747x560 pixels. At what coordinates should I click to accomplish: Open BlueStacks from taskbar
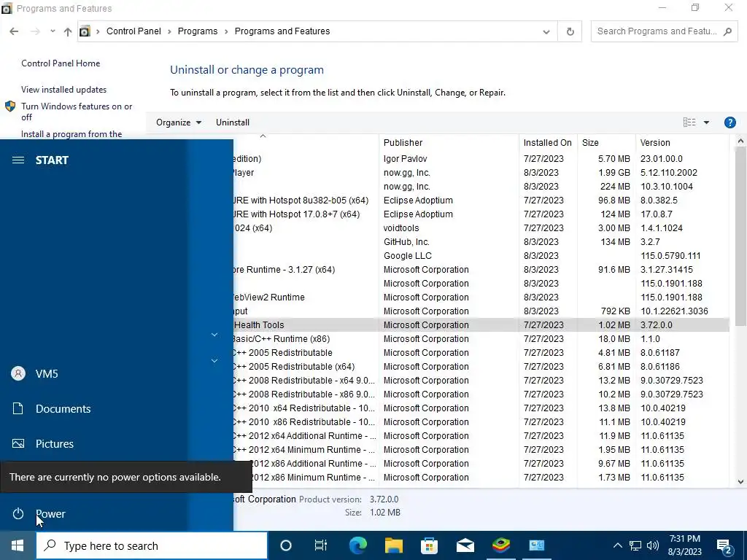[x=500, y=544]
